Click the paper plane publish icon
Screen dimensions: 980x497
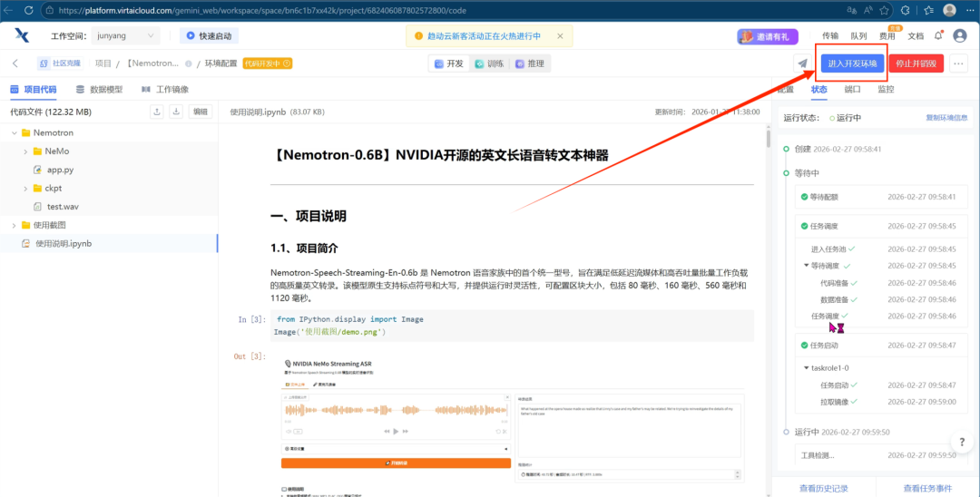803,63
